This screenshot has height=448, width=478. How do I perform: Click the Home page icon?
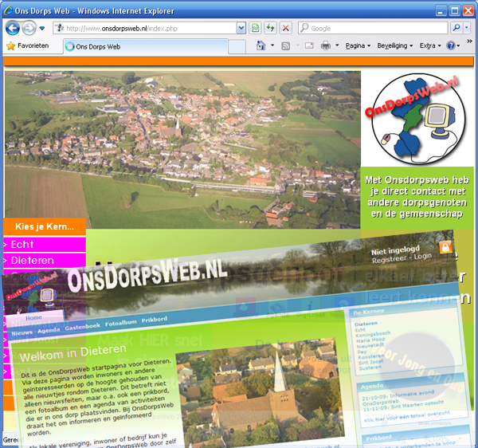[x=261, y=45]
